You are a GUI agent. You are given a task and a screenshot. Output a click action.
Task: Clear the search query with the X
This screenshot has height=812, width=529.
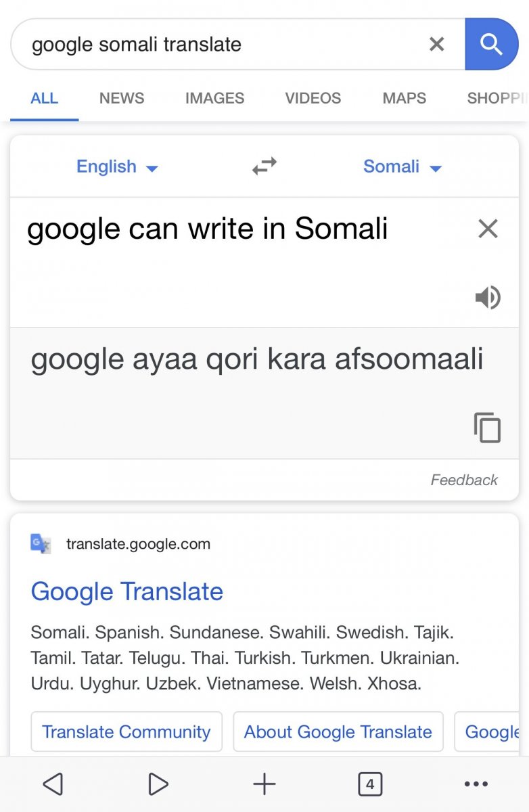(x=437, y=45)
